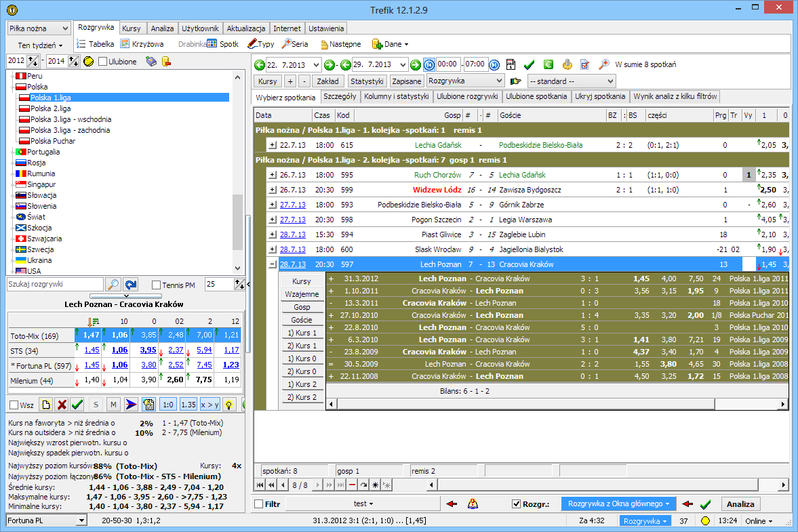798x532 pixels.
Task: Click the blue refresh arrow next to search
Action: [x=130, y=285]
